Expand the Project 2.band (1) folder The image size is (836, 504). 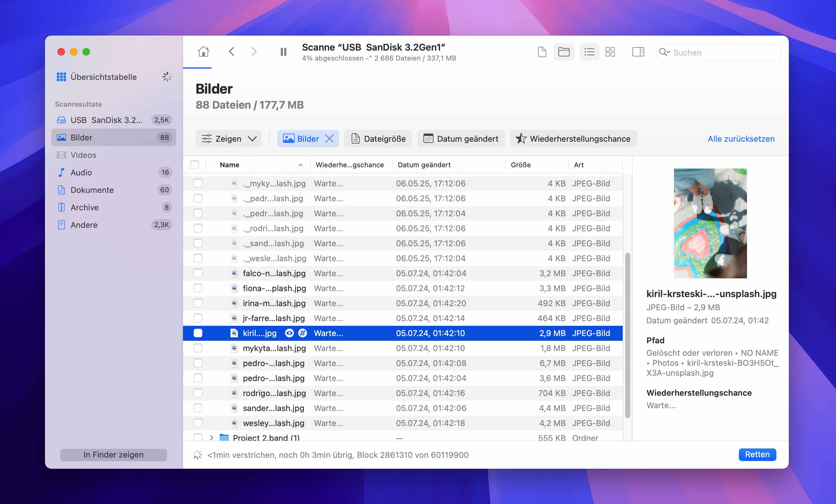[x=211, y=438]
